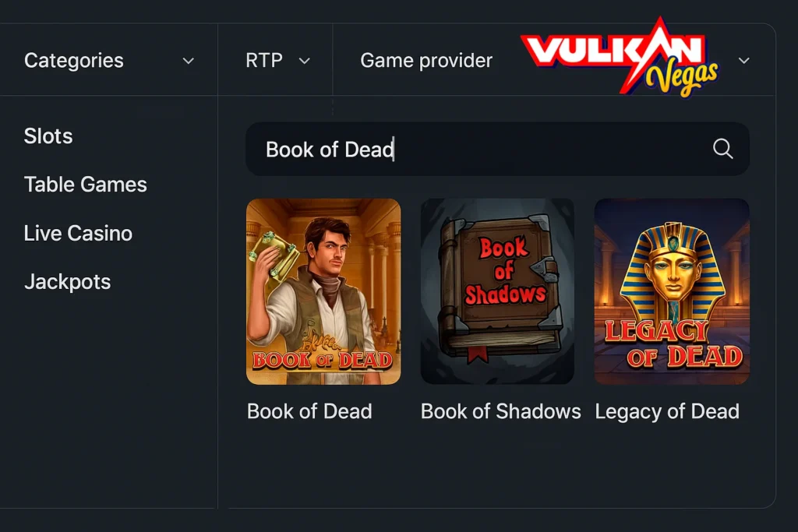
Task: Select Slots in the sidebar
Action: click(x=48, y=136)
